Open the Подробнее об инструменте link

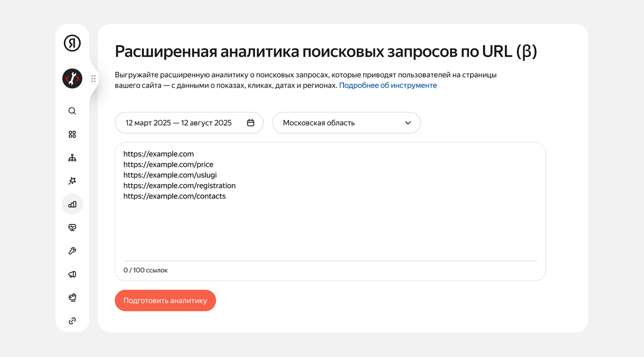click(387, 85)
